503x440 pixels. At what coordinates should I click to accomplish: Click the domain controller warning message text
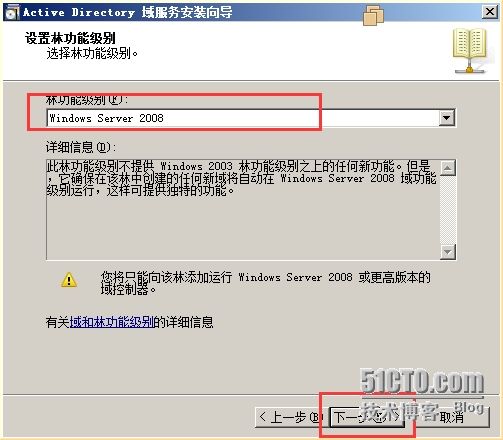(x=266, y=283)
